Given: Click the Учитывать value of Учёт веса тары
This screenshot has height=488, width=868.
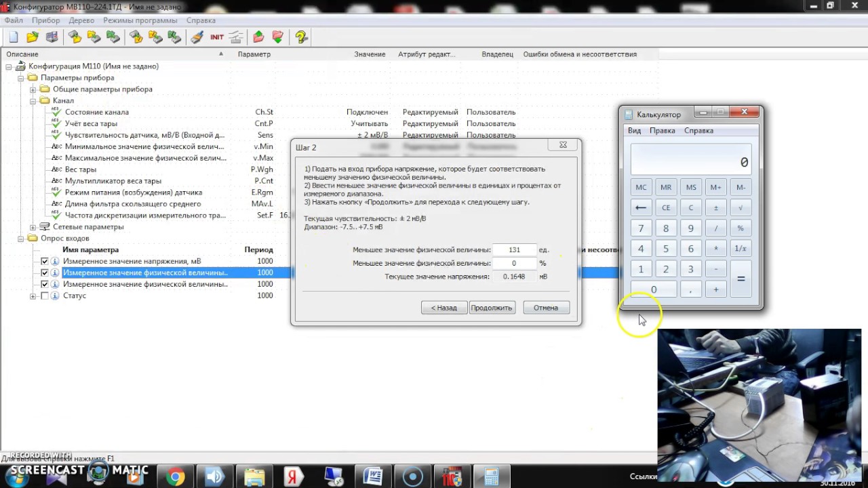Looking at the screenshot, I should pos(369,123).
